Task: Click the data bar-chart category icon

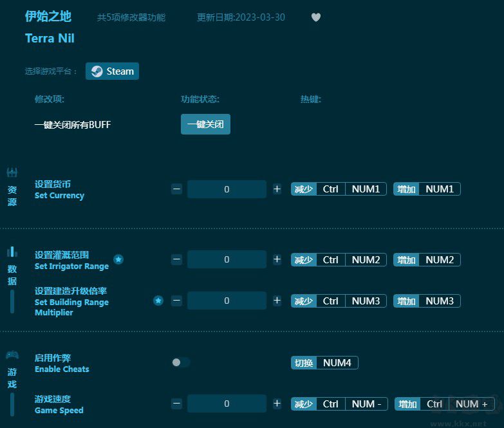Action: [x=12, y=252]
